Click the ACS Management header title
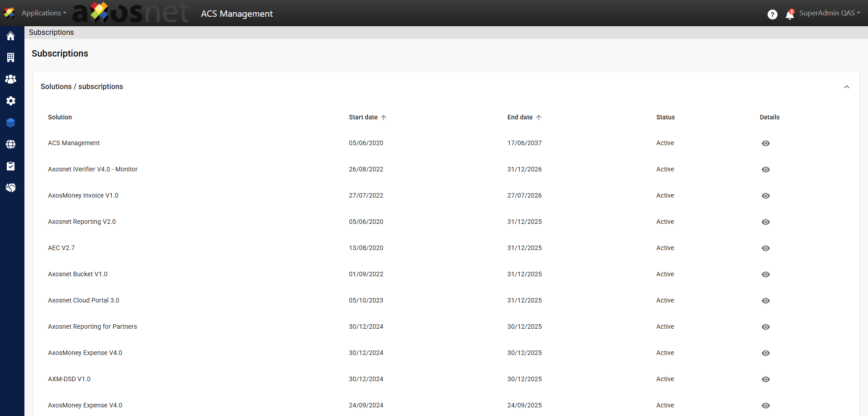This screenshot has width=868, height=416. coord(237,14)
